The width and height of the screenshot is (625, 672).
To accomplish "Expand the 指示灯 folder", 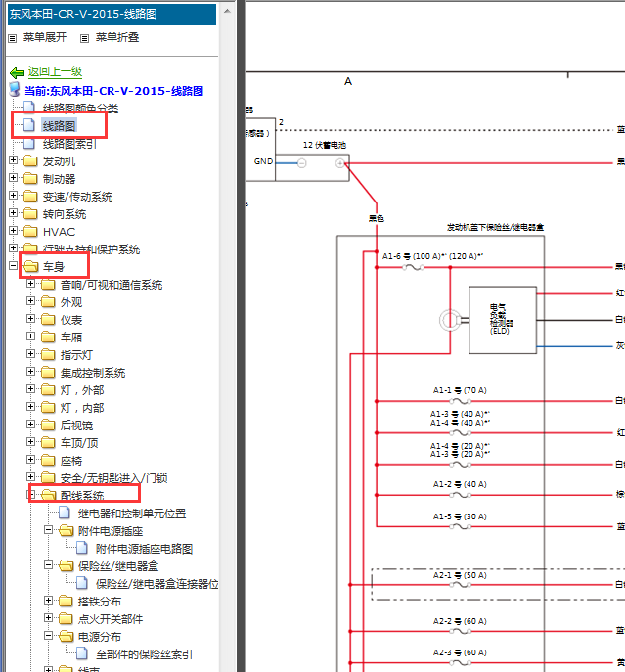I will coord(31,353).
